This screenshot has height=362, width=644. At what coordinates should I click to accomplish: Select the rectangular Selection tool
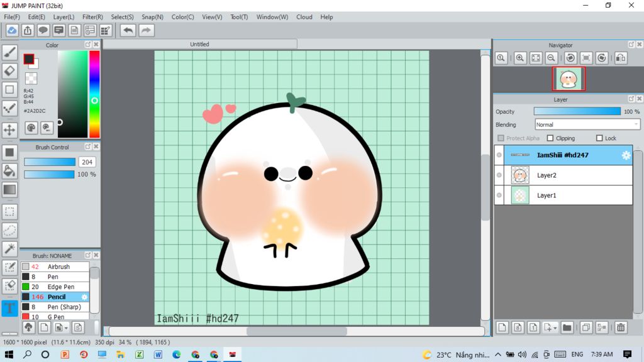tap(9, 212)
